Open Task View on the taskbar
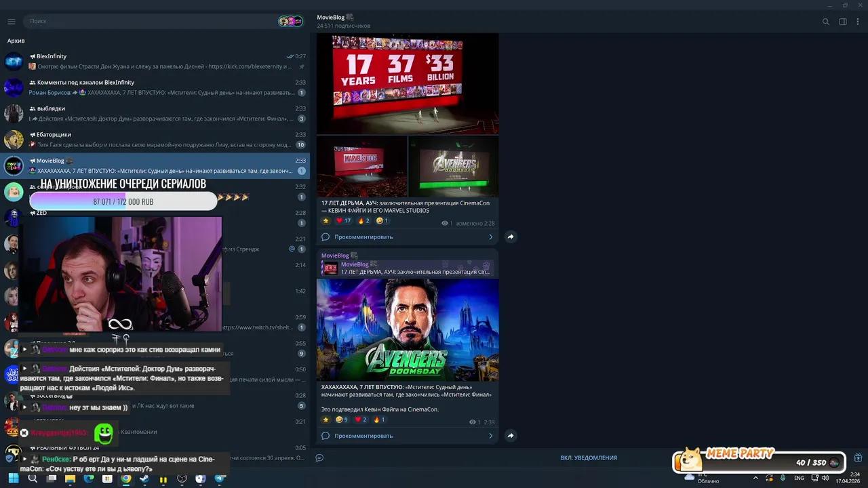Viewport: 868px width, 488px height. click(x=52, y=479)
